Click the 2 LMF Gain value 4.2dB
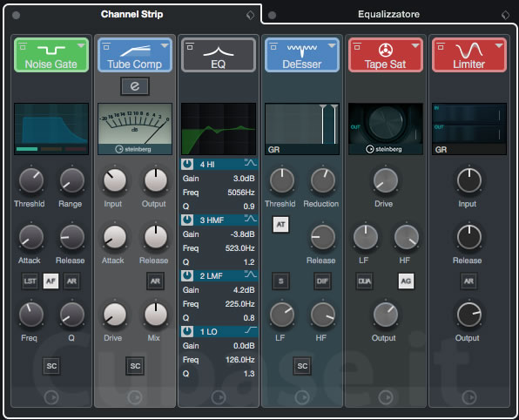This screenshot has width=519, height=420. (x=244, y=290)
